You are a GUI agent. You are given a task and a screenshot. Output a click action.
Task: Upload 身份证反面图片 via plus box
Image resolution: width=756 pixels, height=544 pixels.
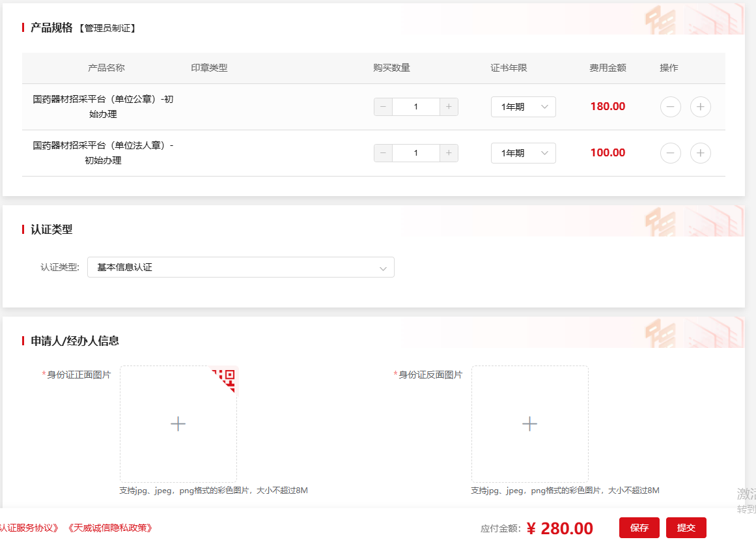point(529,424)
